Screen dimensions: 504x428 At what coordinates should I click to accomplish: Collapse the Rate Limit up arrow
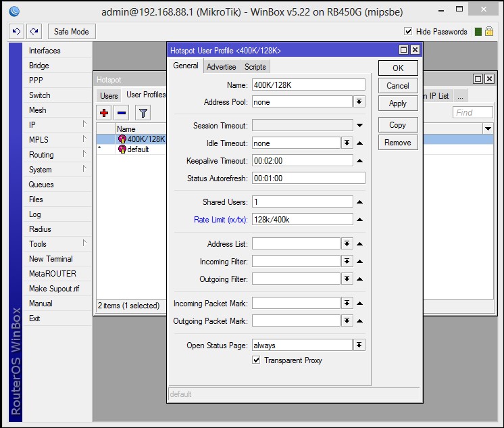(x=359, y=220)
